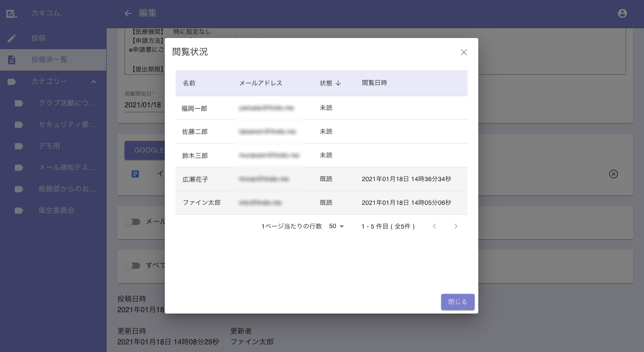This screenshot has width=644, height=352.
Task: Click the back arrow next to 編集
Action: tap(128, 13)
